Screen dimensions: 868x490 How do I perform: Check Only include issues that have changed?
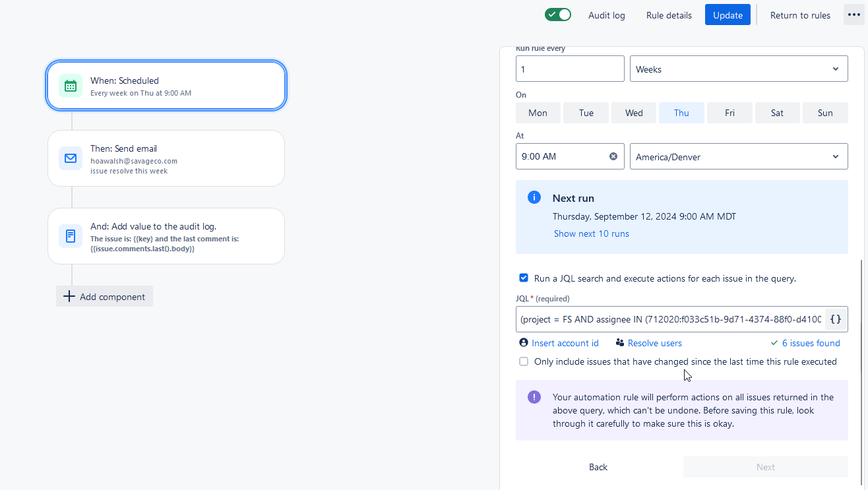click(524, 361)
